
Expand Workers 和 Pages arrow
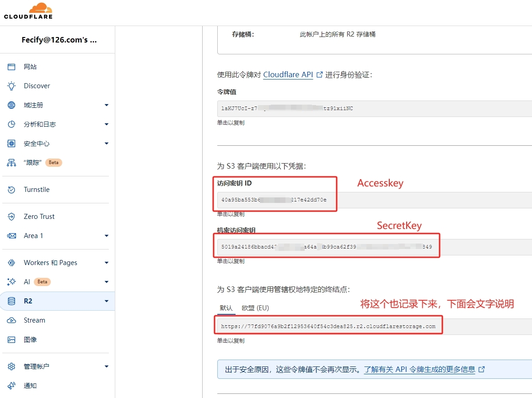point(107,263)
